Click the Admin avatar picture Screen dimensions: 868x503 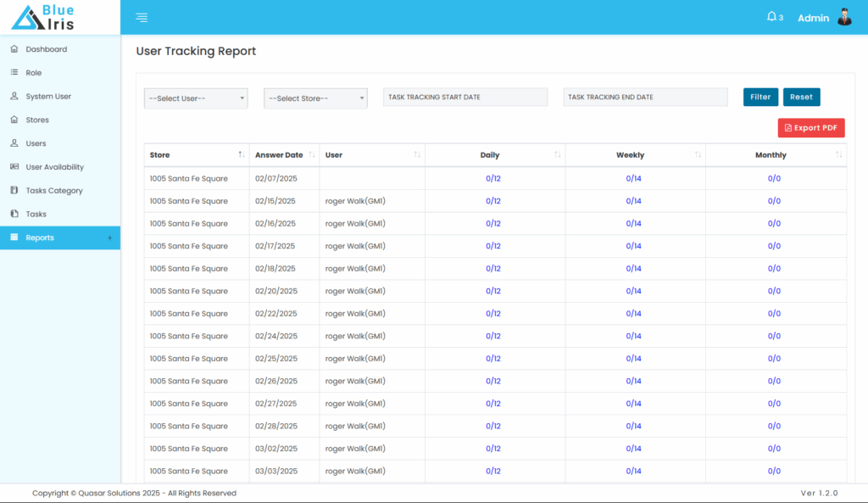pyautogui.click(x=845, y=17)
